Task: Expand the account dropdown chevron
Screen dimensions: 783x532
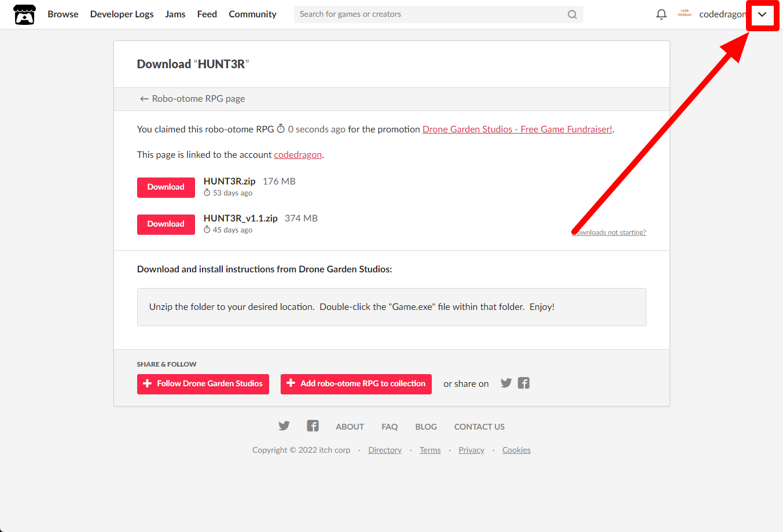Action: (x=762, y=14)
